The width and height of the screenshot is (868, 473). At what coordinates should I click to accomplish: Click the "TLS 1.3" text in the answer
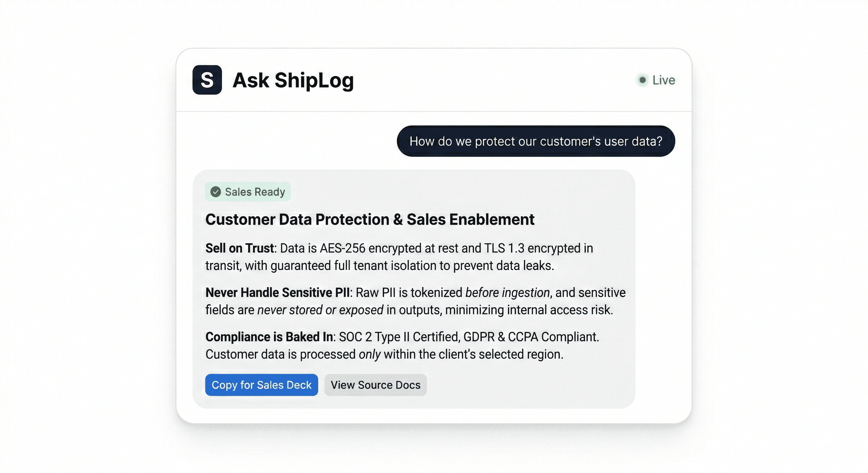[504, 248]
